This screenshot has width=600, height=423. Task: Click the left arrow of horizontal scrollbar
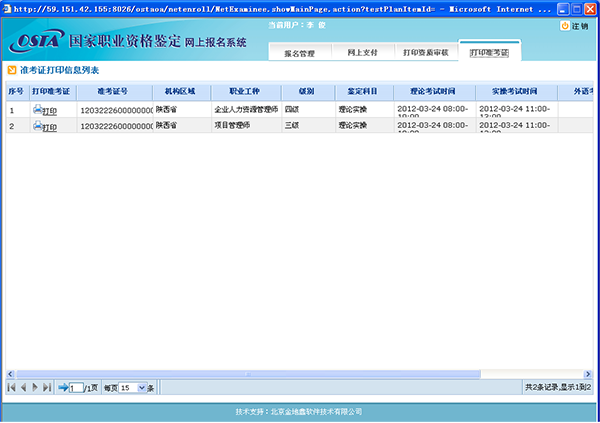[x=10, y=374]
